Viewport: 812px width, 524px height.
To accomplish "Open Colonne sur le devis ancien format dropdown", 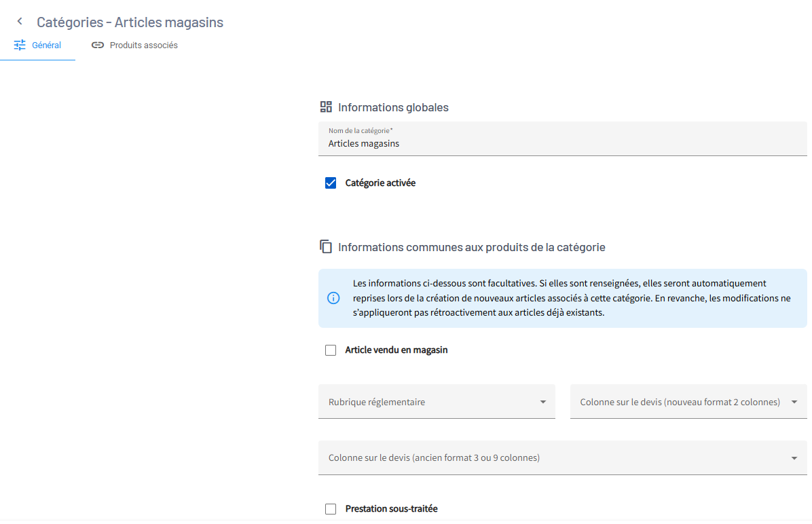I will click(562, 457).
